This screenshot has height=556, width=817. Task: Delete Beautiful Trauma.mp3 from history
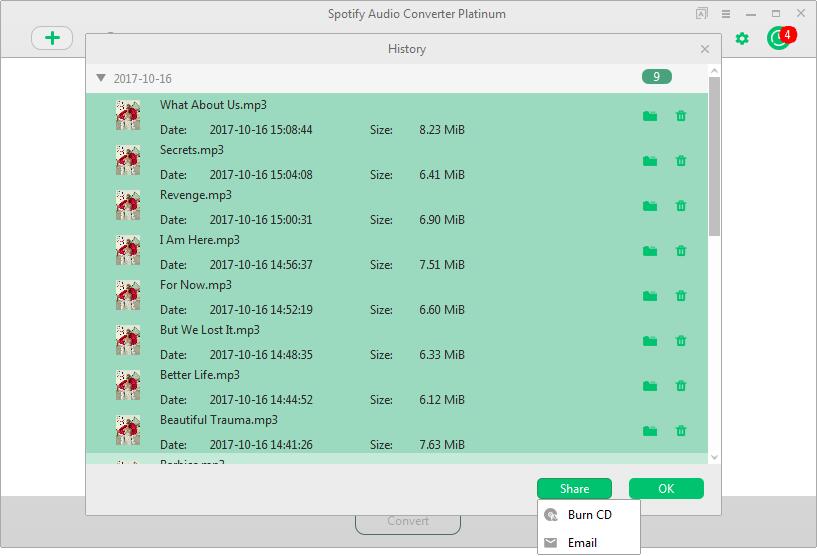(680, 431)
